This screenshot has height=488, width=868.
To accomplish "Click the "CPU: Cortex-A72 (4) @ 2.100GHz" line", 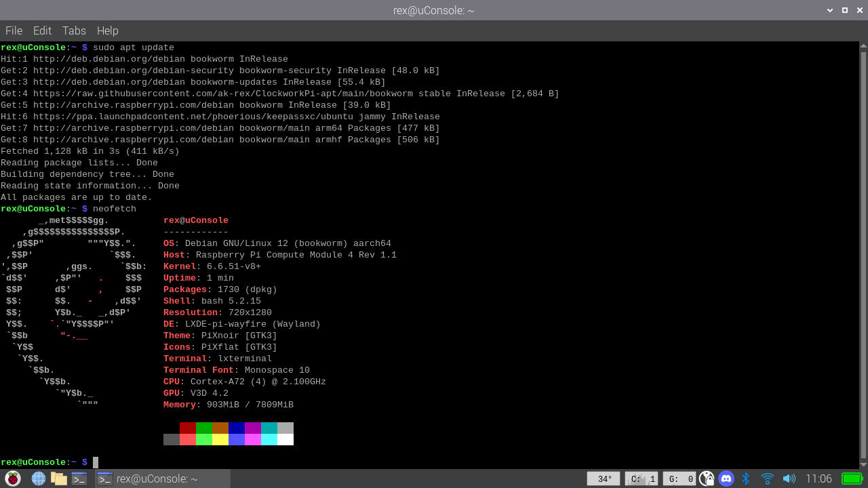I will (x=245, y=382).
